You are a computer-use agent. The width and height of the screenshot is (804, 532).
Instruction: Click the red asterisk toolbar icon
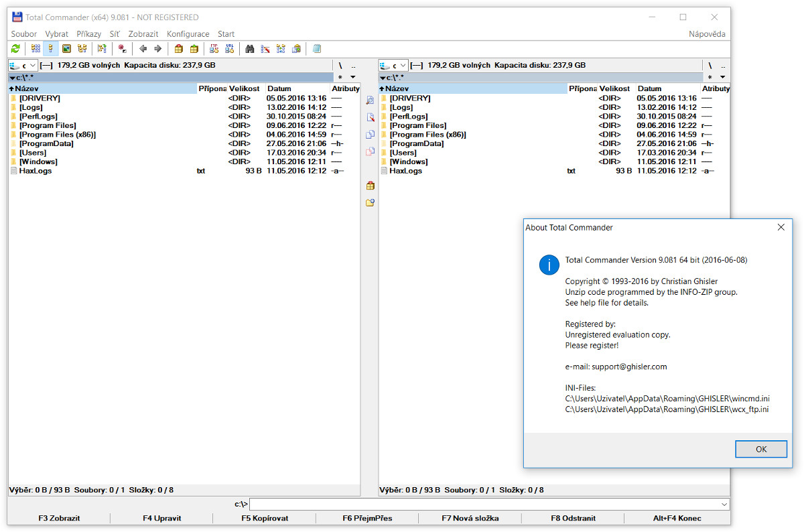[122, 48]
